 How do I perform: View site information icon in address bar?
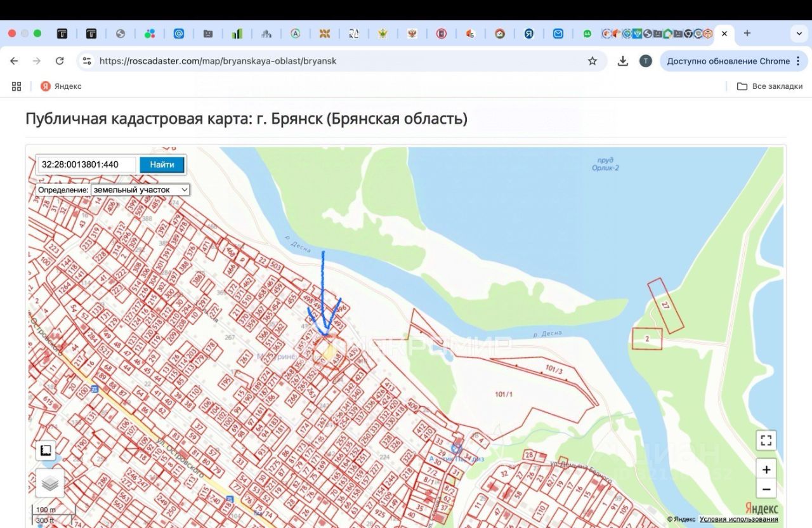(x=88, y=61)
